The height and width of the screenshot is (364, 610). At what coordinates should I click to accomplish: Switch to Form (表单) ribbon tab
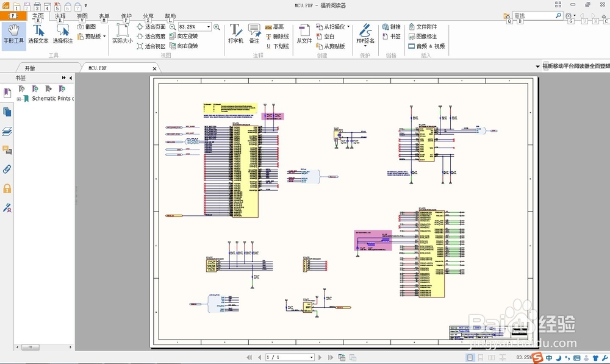104,16
